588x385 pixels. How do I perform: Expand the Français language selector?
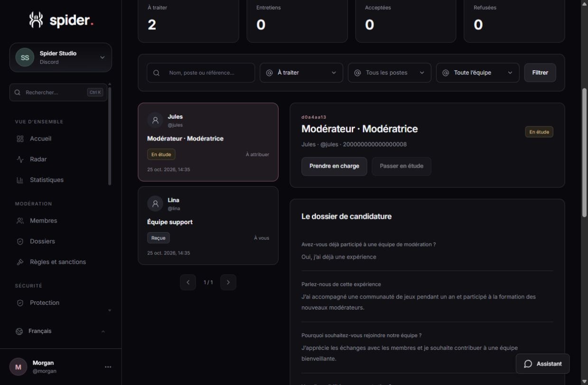tap(61, 331)
